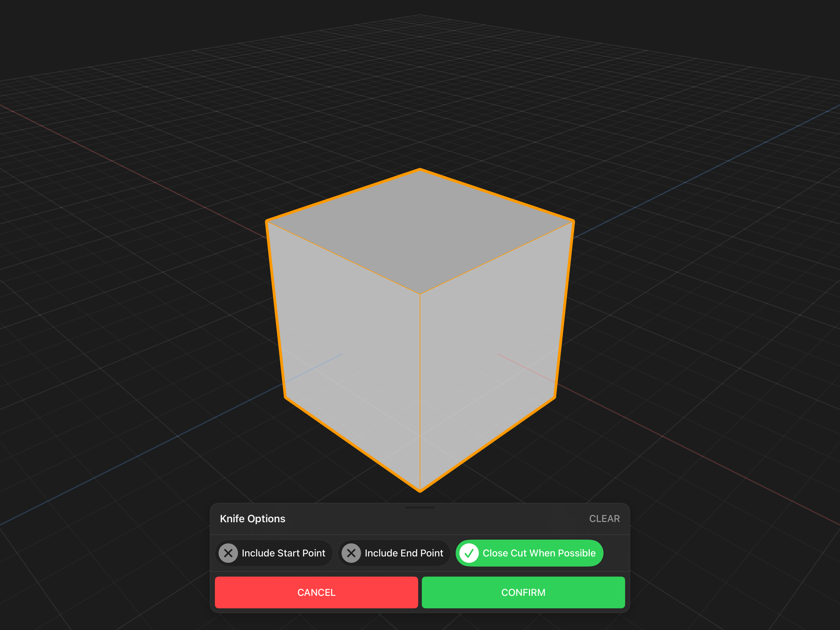Click the Knife Options title text
This screenshot has width=840, height=630.
click(252, 519)
